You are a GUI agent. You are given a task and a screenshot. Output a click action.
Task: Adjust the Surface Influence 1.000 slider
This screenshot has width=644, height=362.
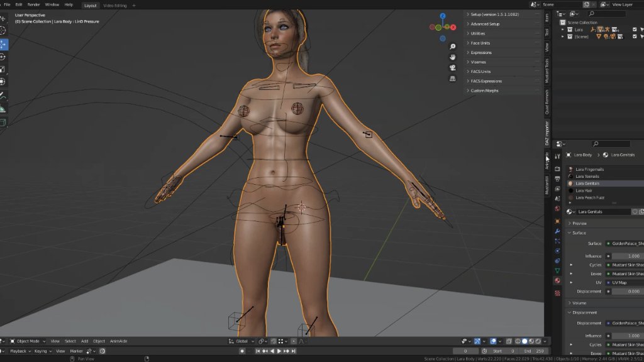tap(629, 256)
